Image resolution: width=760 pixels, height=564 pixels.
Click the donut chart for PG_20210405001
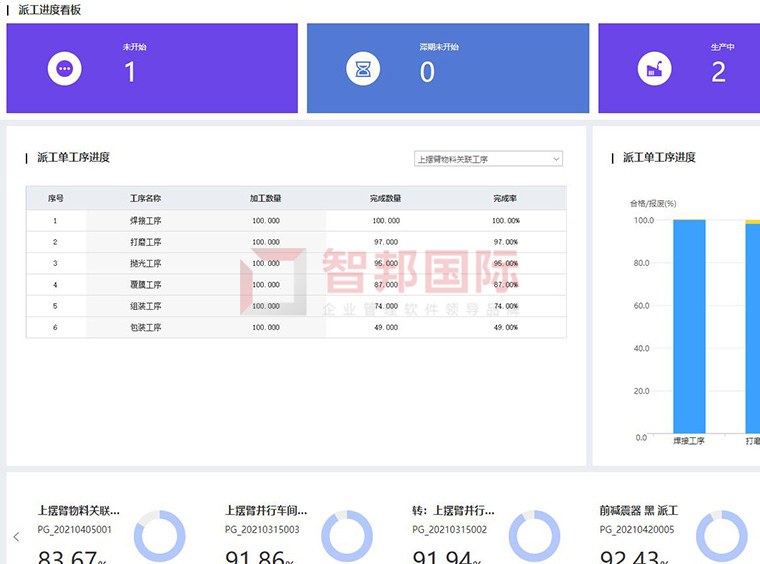[x=159, y=536]
